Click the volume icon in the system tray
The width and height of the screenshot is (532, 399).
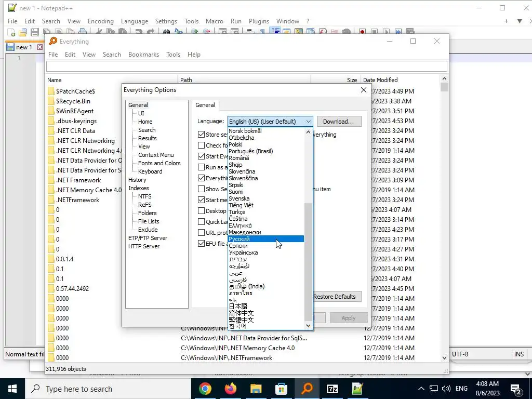(x=446, y=389)
